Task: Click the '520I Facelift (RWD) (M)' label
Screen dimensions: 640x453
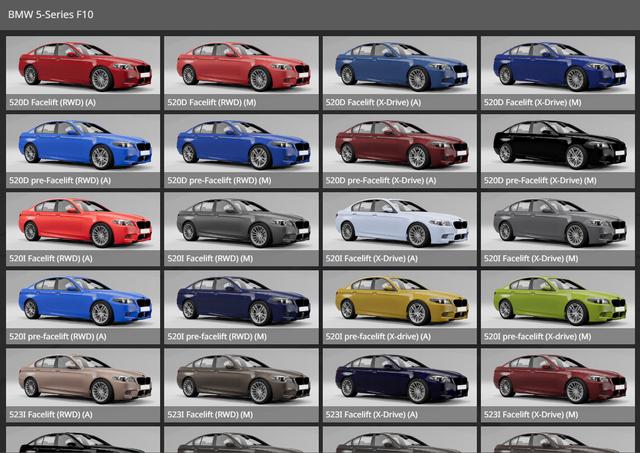Action: (210, 258)
